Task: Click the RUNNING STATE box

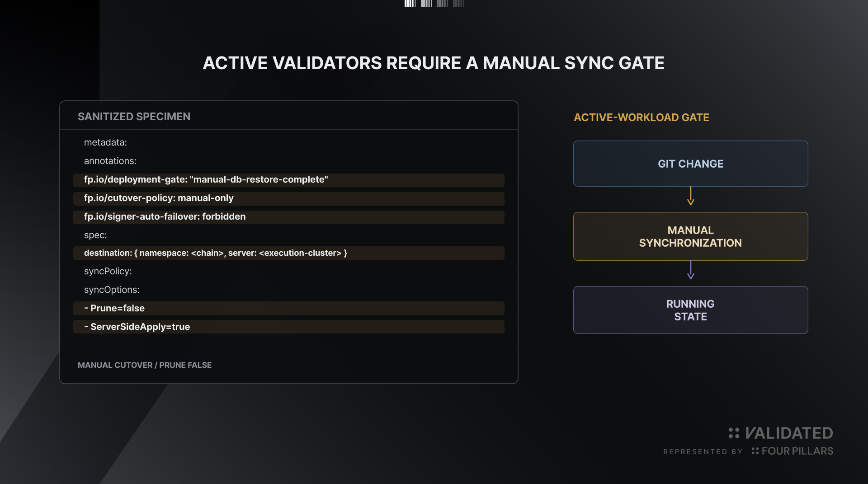Action: [x=690, y=310]
